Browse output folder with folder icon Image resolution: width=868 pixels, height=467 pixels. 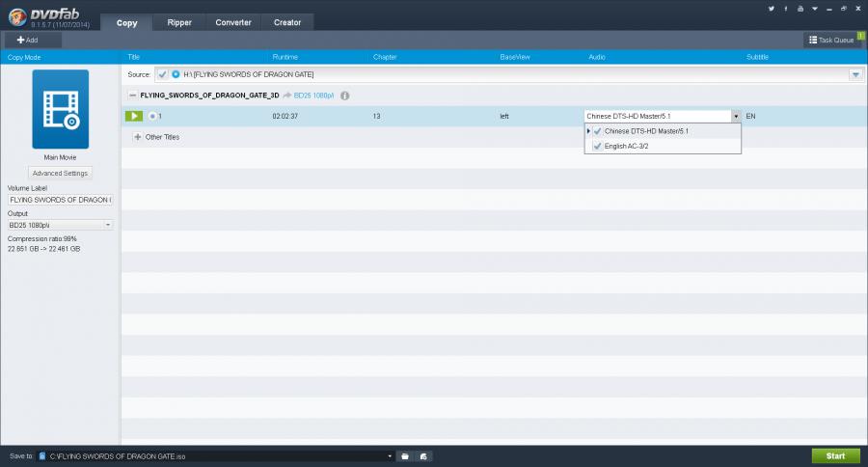tap(405, 456)
